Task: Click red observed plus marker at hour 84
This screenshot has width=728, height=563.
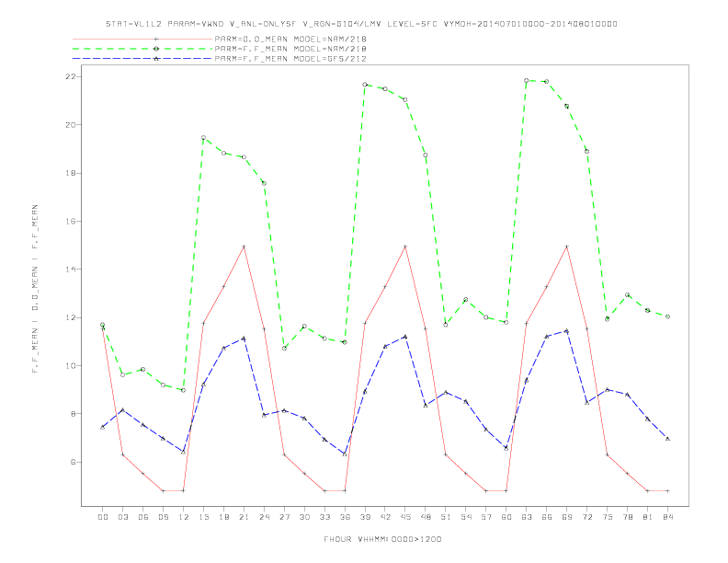Action: click(667, 490)
